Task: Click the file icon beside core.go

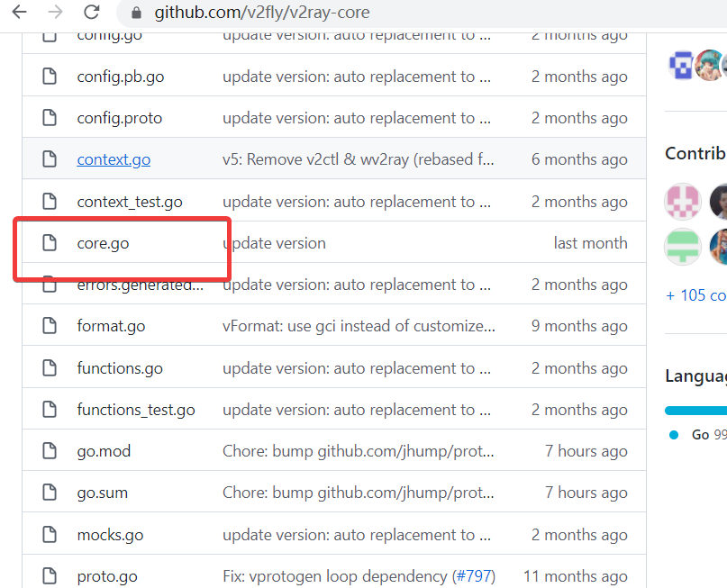Action: (x=50, y=243)
